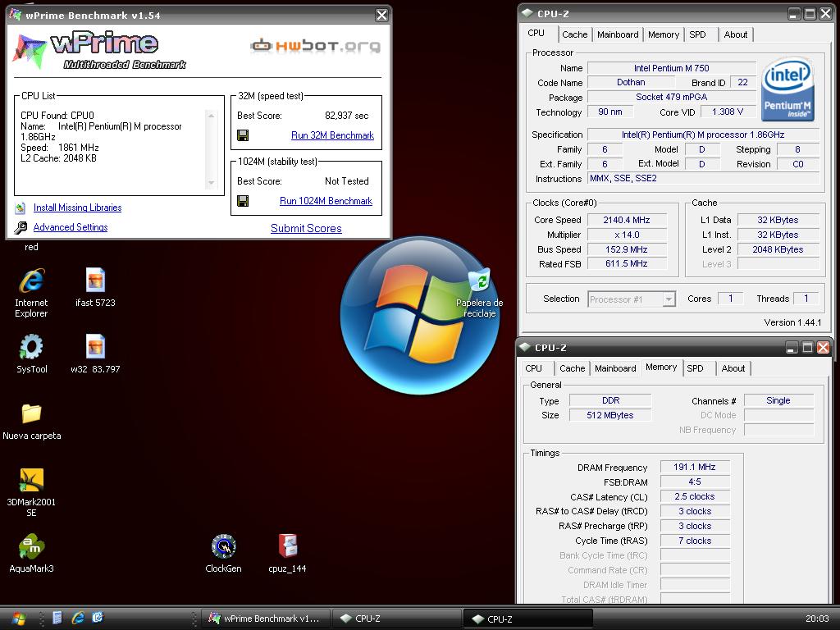The height and width of the screenshot is (630, 840).
Task: Click the Code Name Dothan field
Action: click(631, 83)
